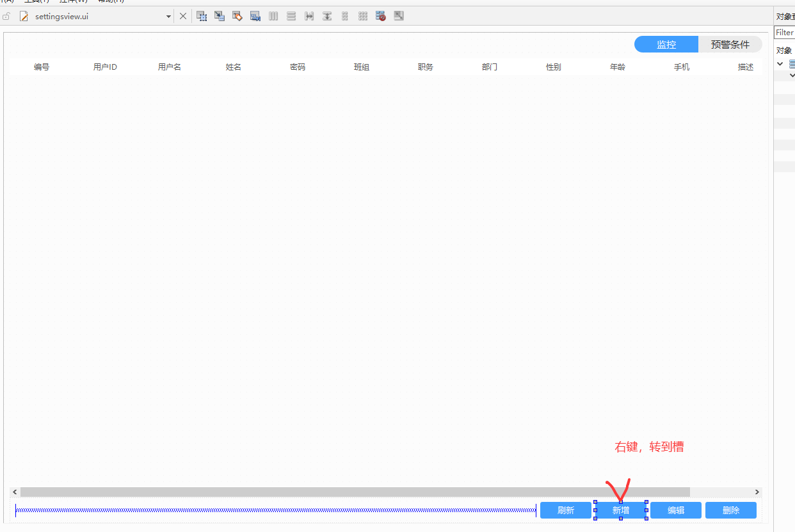
Task: Switch to the 预警条件 tab
Action: click(x=730, y=44)
